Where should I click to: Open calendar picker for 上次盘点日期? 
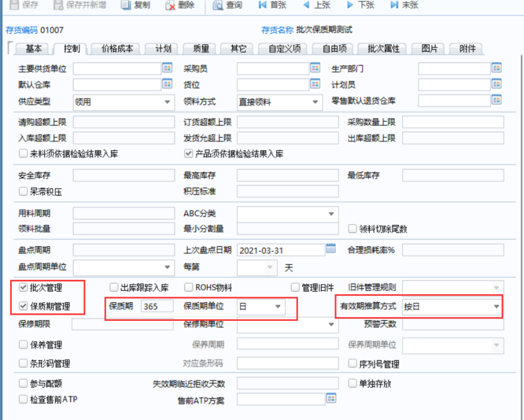coord(331,248)
